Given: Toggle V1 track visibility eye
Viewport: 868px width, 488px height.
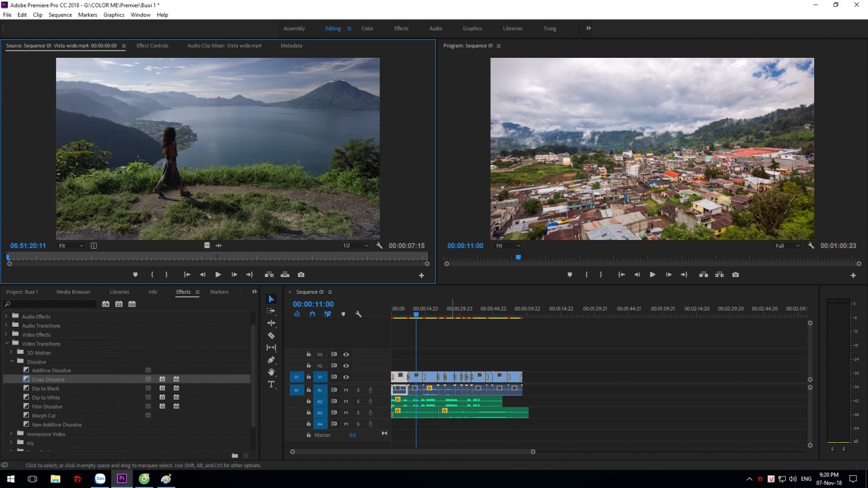Looking at the screenshot, I should click(346, 377).
